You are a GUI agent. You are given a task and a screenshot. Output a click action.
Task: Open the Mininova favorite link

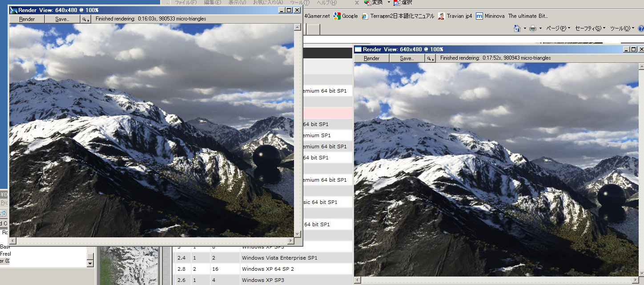coord(511,16)
